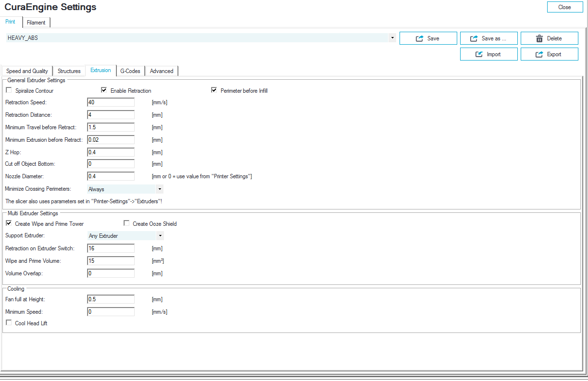Enable the Spiralize Contour checkbox

coord(9,90)
